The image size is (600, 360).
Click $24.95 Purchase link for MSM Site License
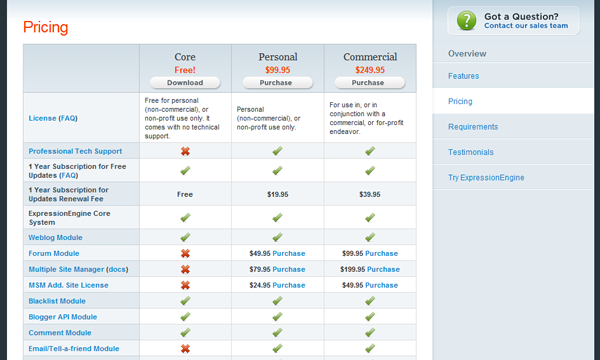[x=289, y=285]
